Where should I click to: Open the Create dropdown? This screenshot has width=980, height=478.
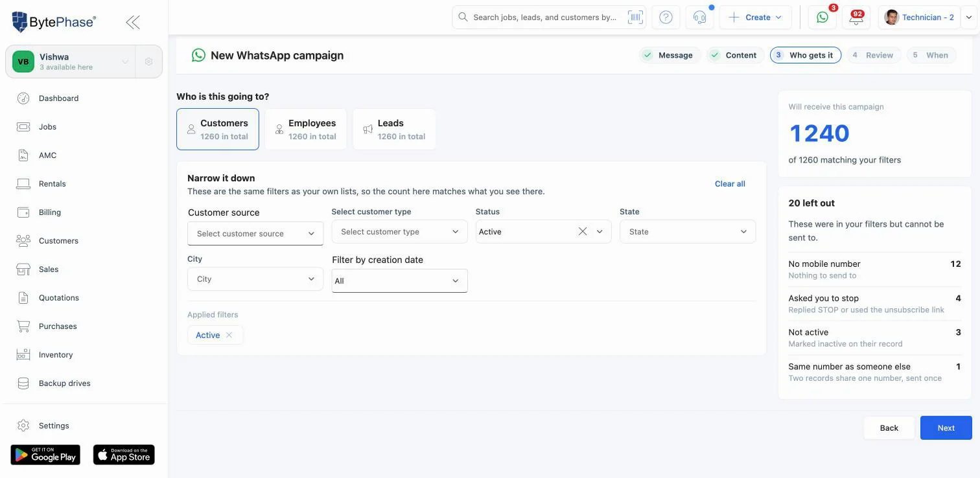[755, 17]
